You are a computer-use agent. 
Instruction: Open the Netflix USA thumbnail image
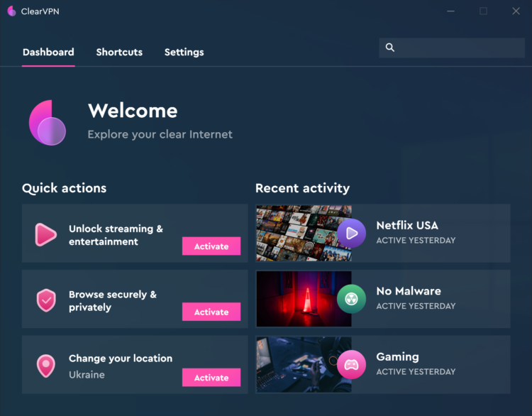pos(304,234)
